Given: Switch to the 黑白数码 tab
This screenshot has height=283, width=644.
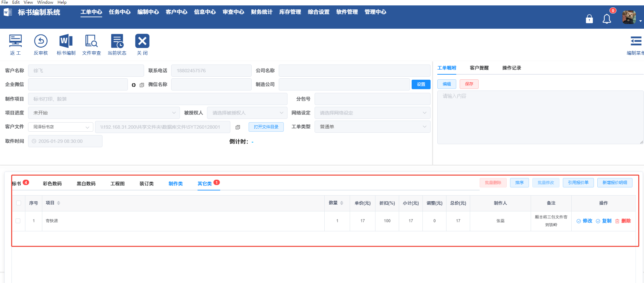Looking at the screenshot, I should pos(86,184).
